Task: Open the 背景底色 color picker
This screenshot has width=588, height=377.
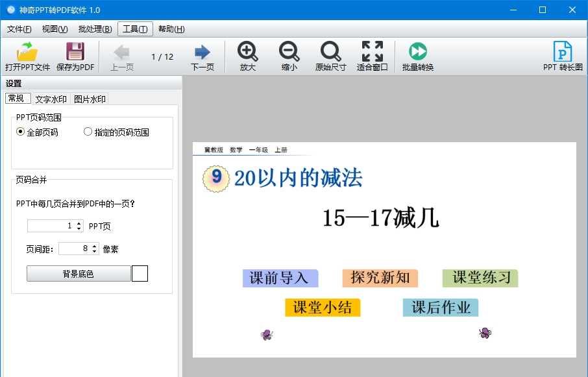Action: coord(79,274)
